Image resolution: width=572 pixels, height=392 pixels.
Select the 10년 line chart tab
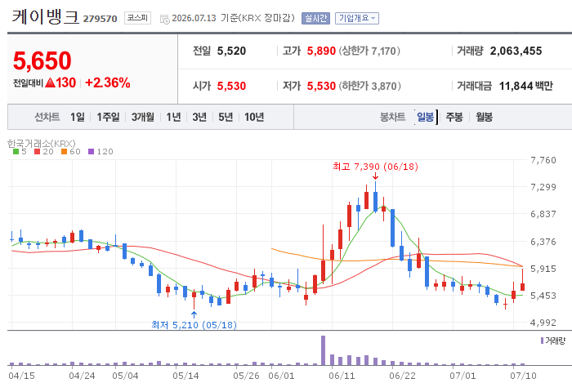click(x=254, y=117)
